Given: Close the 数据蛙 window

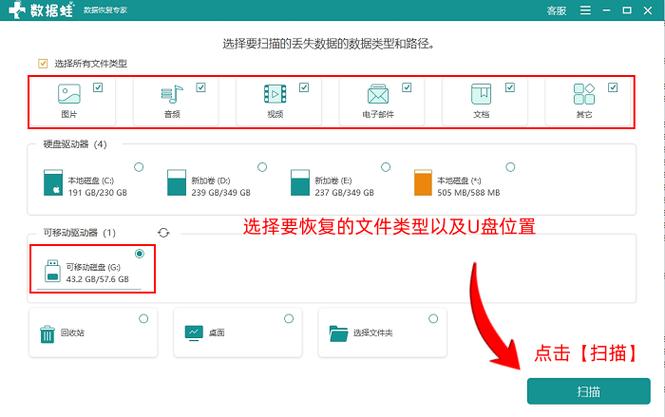Looking at the screenshot, I should (648, 11).
